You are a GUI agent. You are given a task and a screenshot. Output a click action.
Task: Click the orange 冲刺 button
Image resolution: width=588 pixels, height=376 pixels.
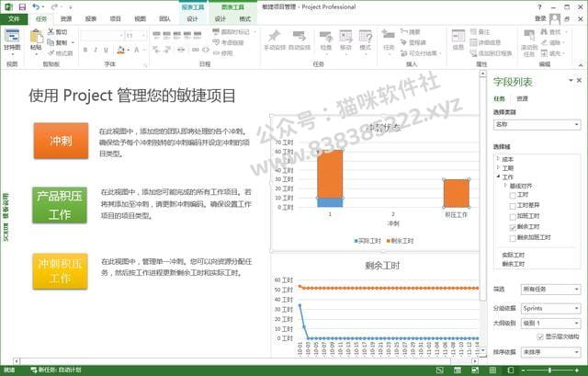tap(61, 141)
